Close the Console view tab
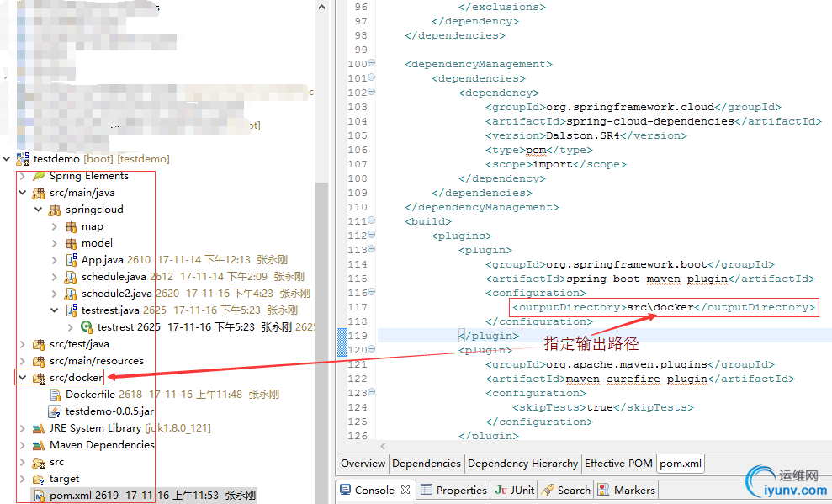 tap(405, 490)
